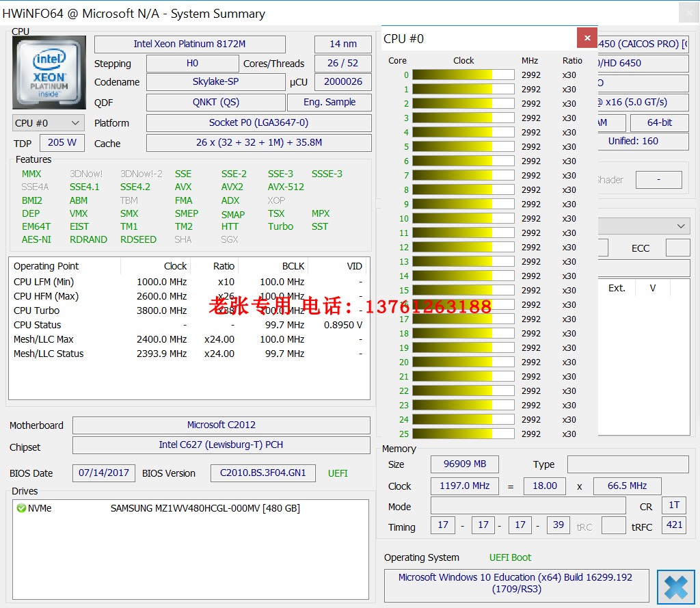The width and height of the screenshot is (700, 608).
Task: Click the µCU 2000026 value
Action: pyautogui.click(x=343, y=82)
